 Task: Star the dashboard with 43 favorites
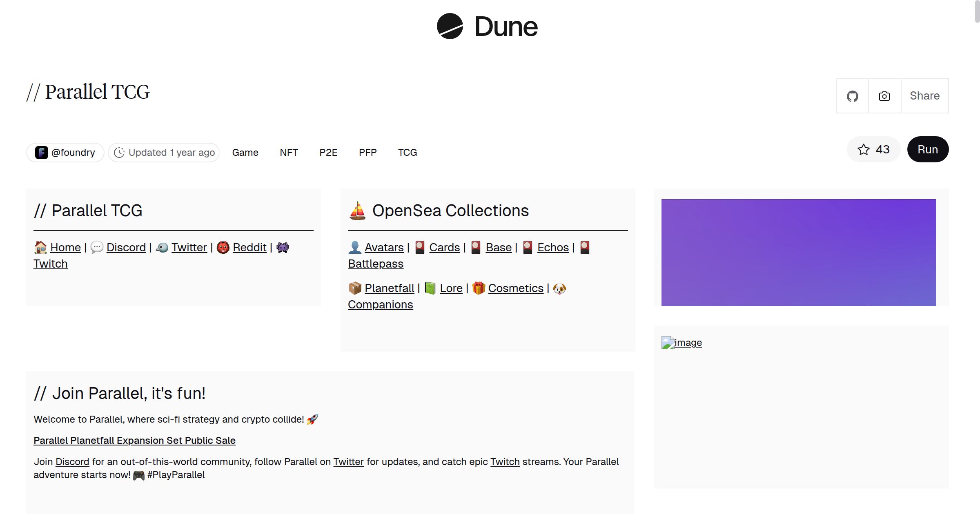pos(873,149)
